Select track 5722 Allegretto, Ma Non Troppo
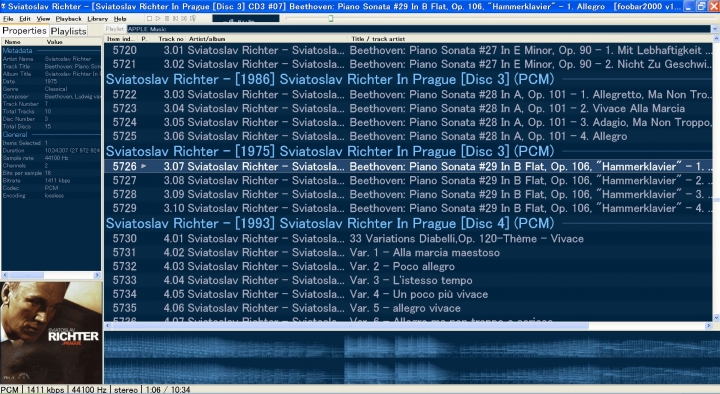The height and width of the screenshot is (394, 720). [x=408, y=95]
